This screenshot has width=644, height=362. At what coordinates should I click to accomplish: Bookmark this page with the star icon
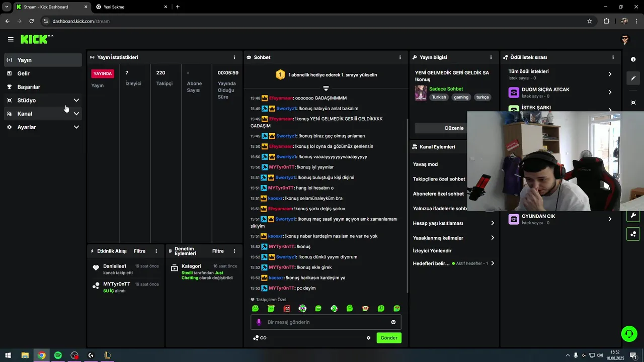(590, 21)
